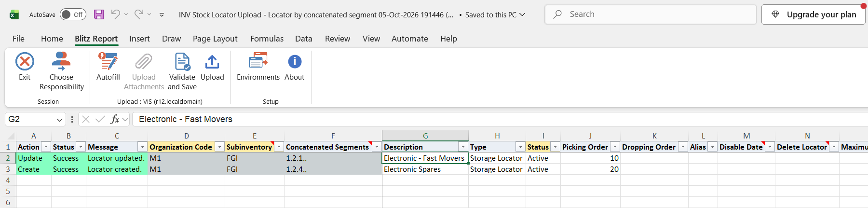Open Alias filter dropdown
The height and width of the screenshot is (208, 868).
click(712, 147)
